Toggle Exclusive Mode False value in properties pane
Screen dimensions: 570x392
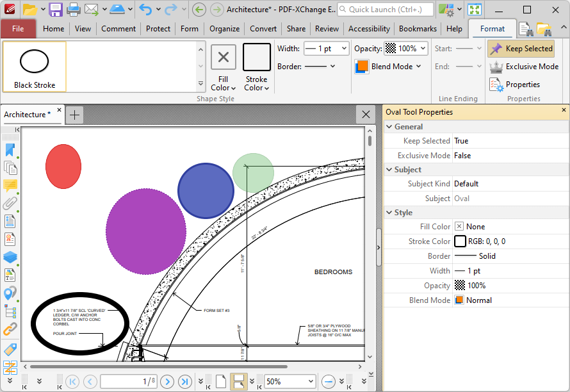pyautogui.click(x=510, y=155)
